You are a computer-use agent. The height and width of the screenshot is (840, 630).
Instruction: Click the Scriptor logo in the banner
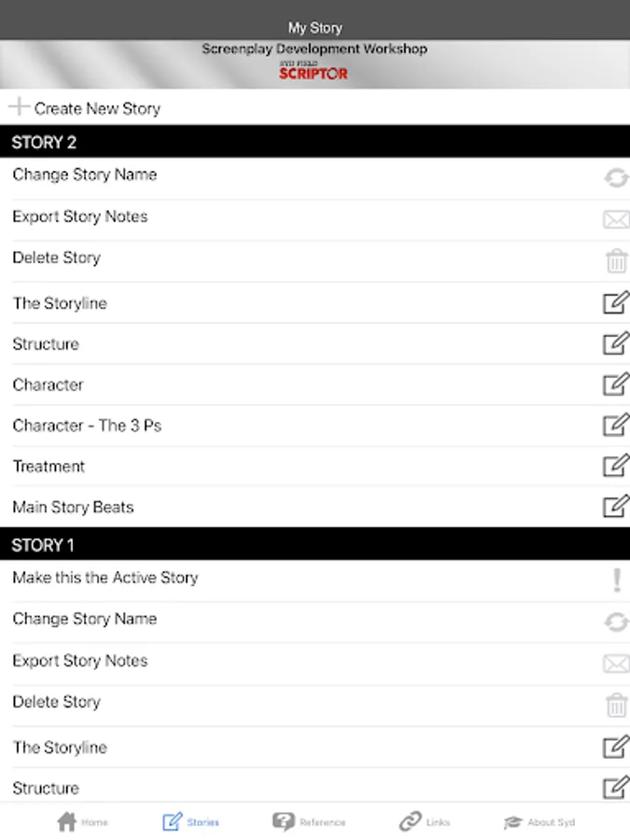(314, 71)
